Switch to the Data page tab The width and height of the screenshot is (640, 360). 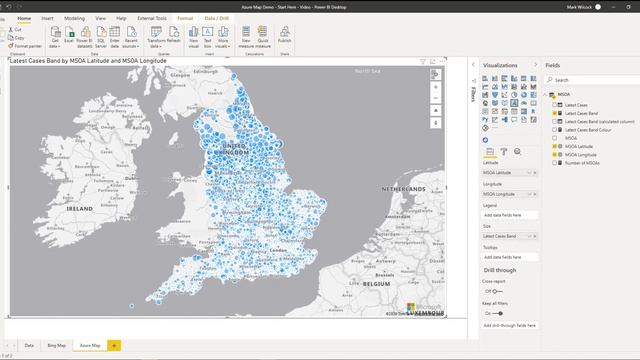click(x=29, y=345)
